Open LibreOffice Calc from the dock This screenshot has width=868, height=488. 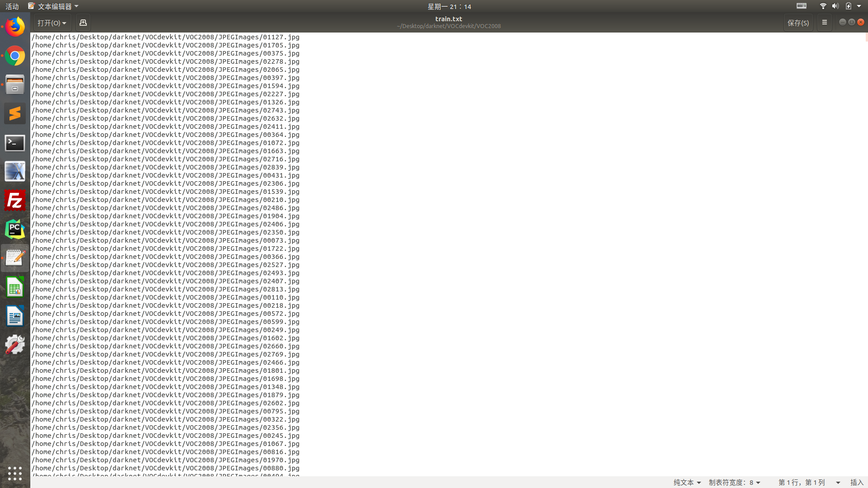click(x=15, y=287)
